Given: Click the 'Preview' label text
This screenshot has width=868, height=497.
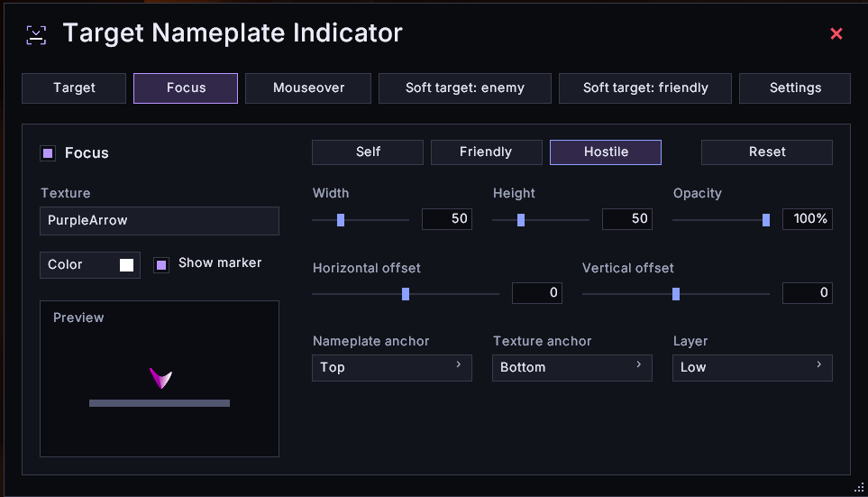Looking at the screenshot, I should tap(78, 318).
